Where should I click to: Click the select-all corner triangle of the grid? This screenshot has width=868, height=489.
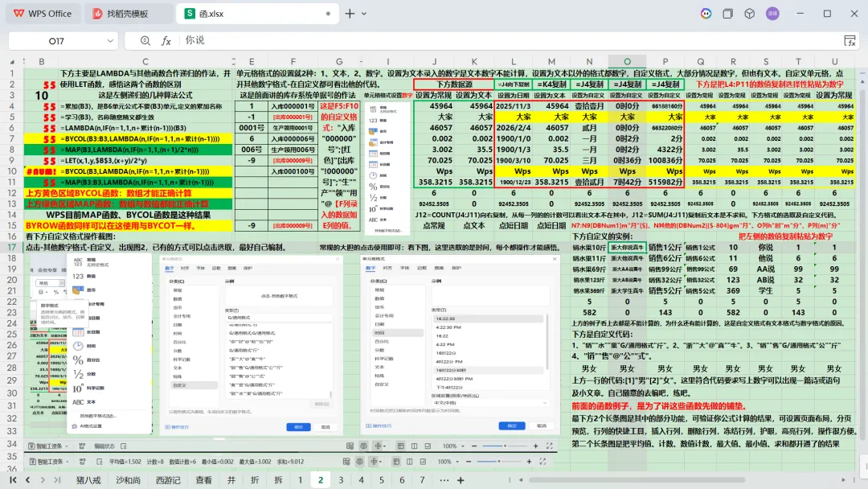tap(12, 61)
